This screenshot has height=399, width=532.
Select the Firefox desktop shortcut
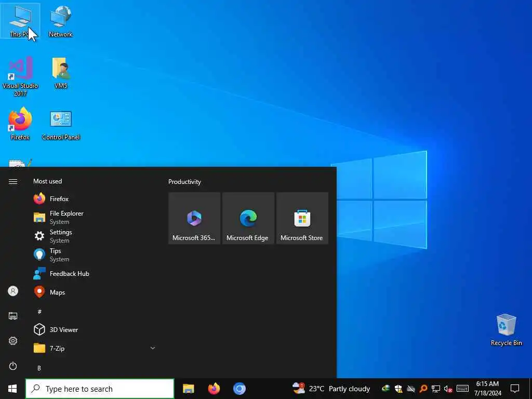tap(20, 124)
